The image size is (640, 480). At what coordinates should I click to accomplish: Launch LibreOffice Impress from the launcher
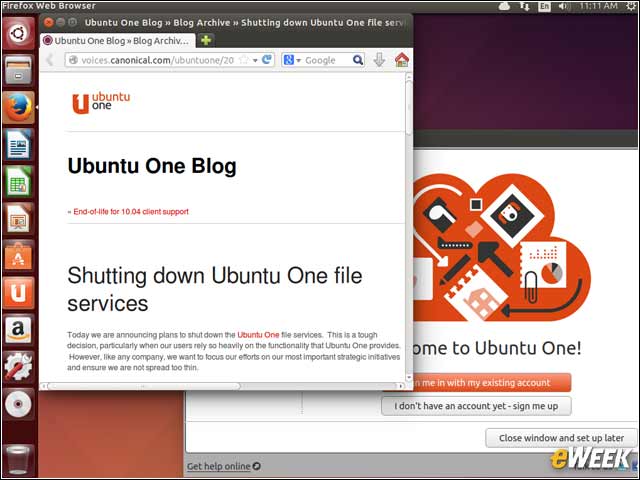click(18, 219)
